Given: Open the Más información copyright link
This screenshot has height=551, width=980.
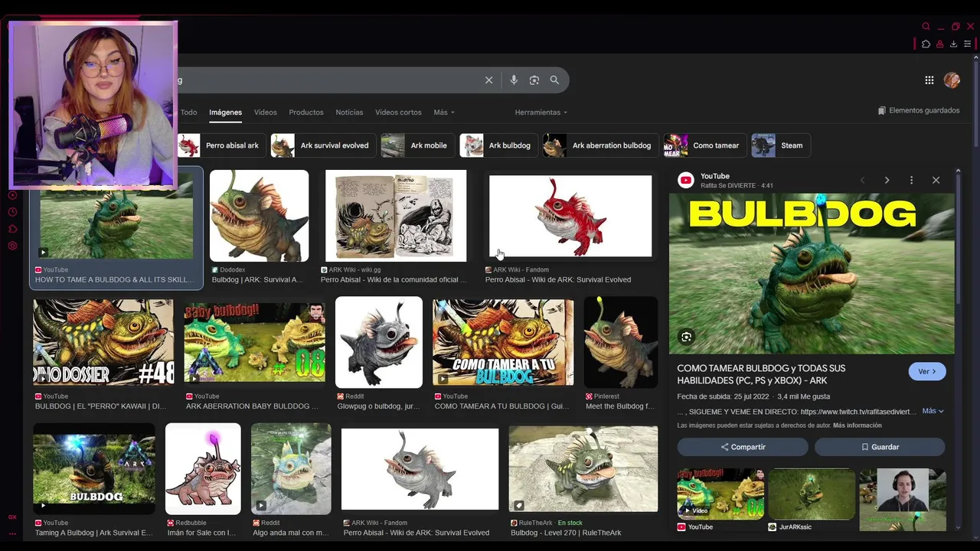Looking at the screenshot, I should 857,425.
